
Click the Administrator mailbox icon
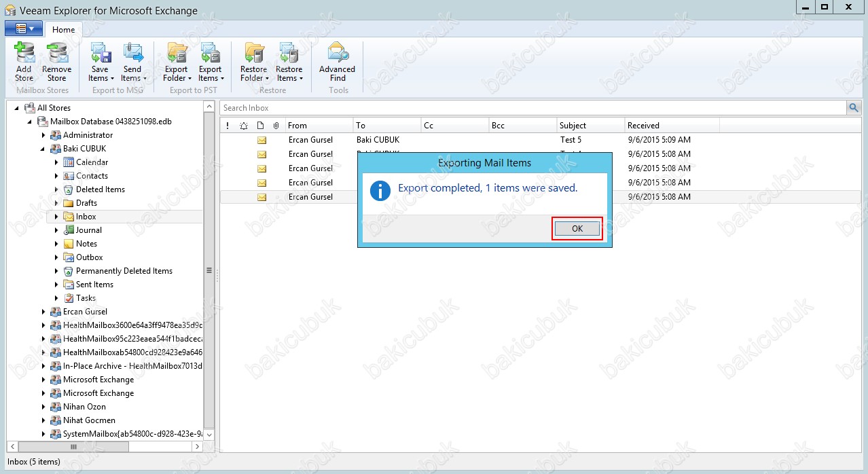55,135
